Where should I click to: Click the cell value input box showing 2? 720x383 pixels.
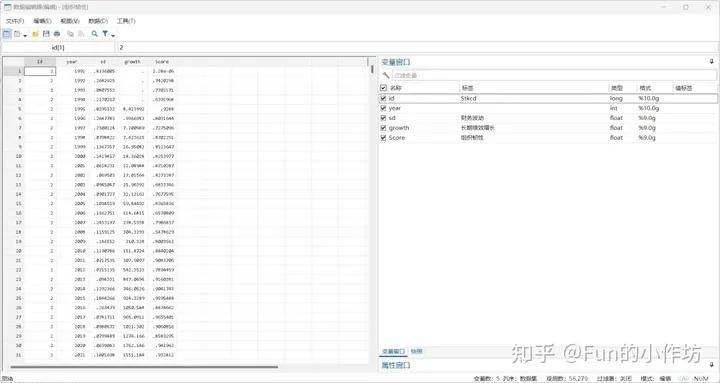pyautogui.click(x=418, y=47)
